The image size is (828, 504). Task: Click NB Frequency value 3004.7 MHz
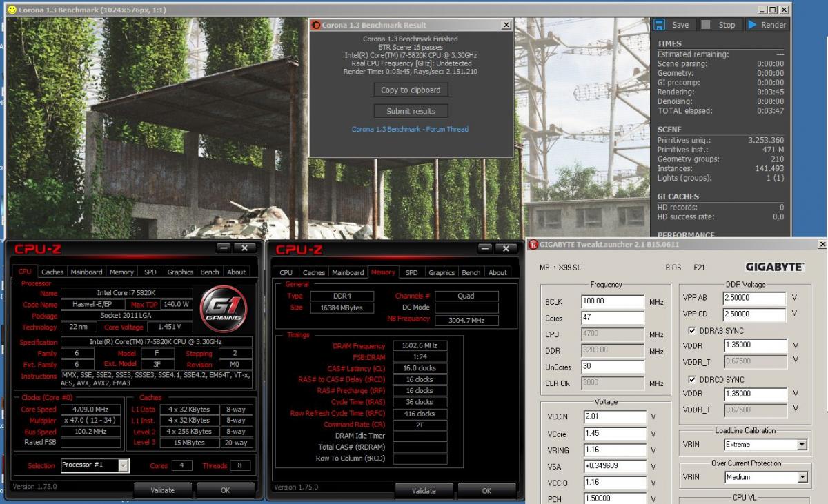466,321
